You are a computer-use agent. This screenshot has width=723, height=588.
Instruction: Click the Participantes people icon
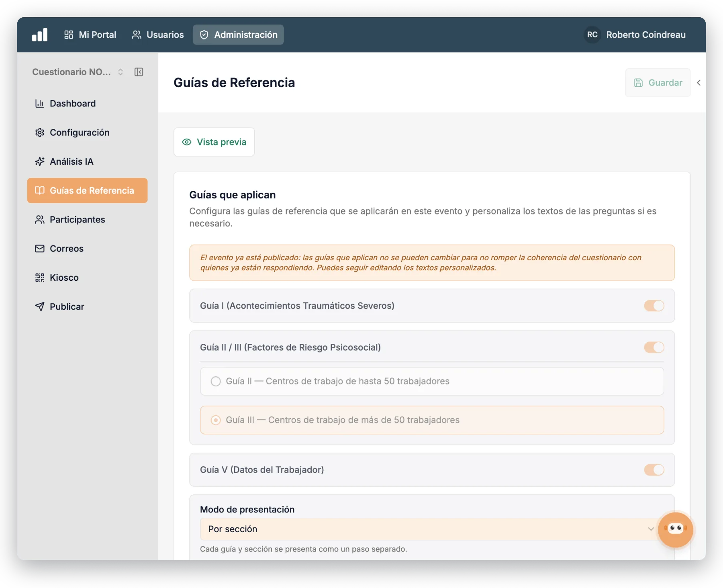click(x=39, y=220)
